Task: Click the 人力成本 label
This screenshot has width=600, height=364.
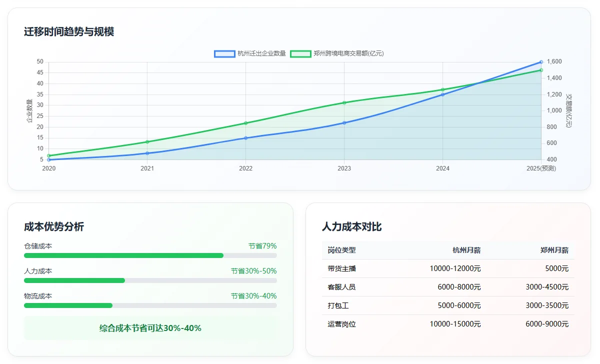Action: pos(38,271)
